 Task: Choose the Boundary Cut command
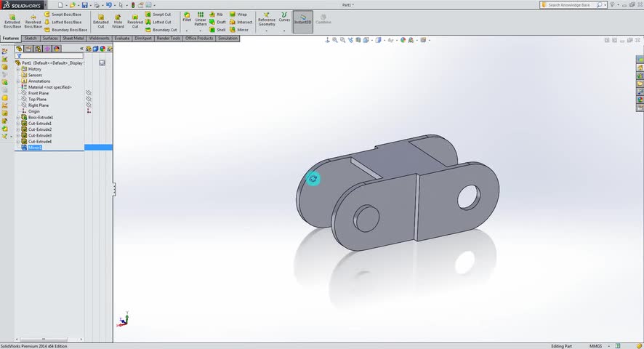click(x=161, y=30)
